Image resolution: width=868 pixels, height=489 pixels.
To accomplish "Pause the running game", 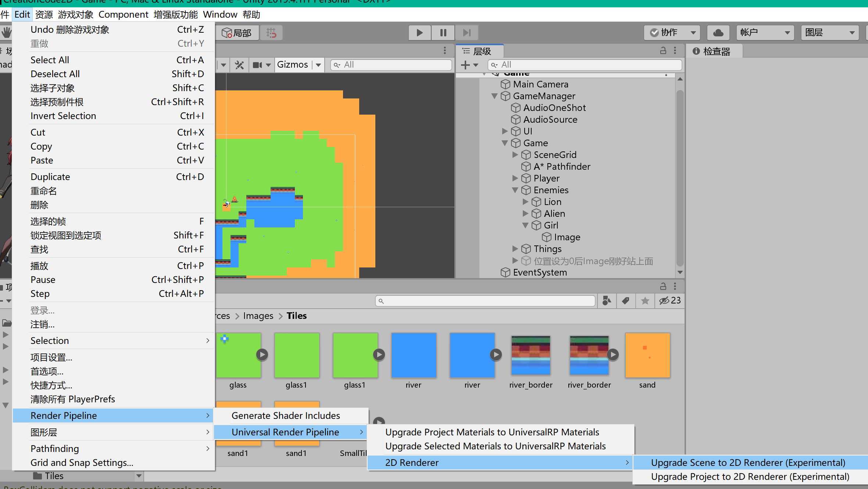I will 443,32.
